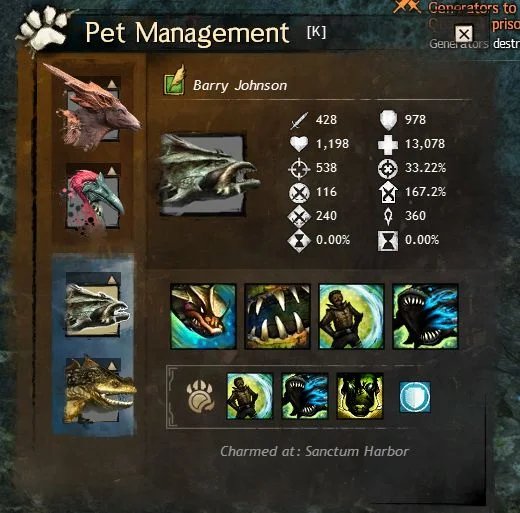Click the blue-flame fish skill icon
The height and width of the screenshot is (513, 520).
click(x=425, y=316)
